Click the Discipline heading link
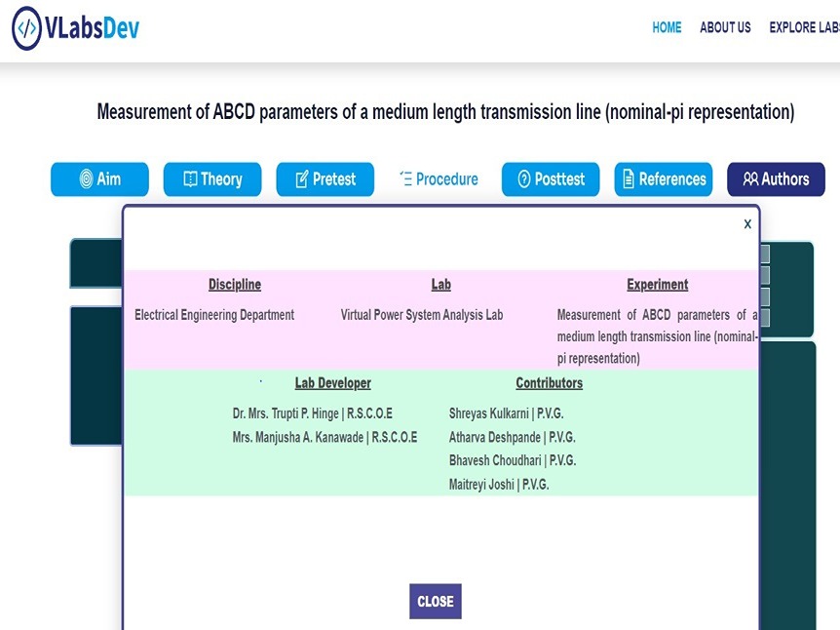The width and height of the screenshot is (840, 630). point(235,285)
